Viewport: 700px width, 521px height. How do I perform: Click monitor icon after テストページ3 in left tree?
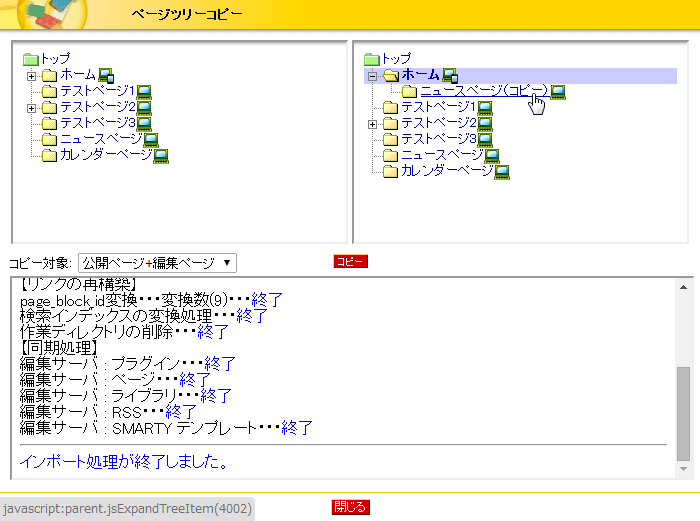pos(144,124)
